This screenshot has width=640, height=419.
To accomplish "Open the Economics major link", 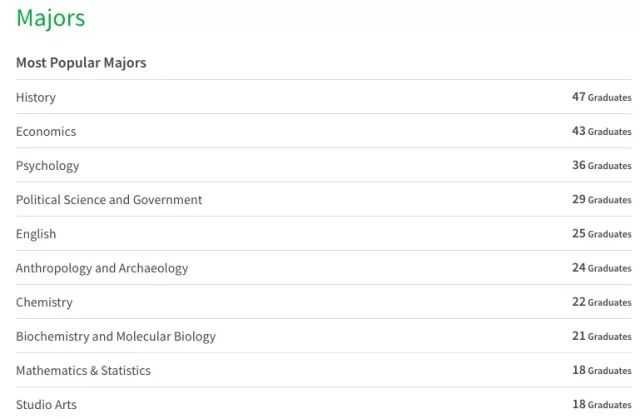I will pos(46,131).
